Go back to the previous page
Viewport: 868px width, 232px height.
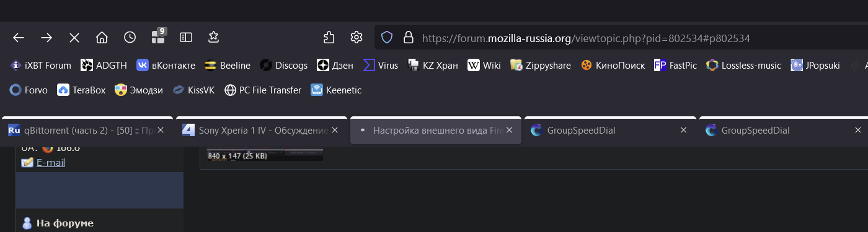pos(19,38)
